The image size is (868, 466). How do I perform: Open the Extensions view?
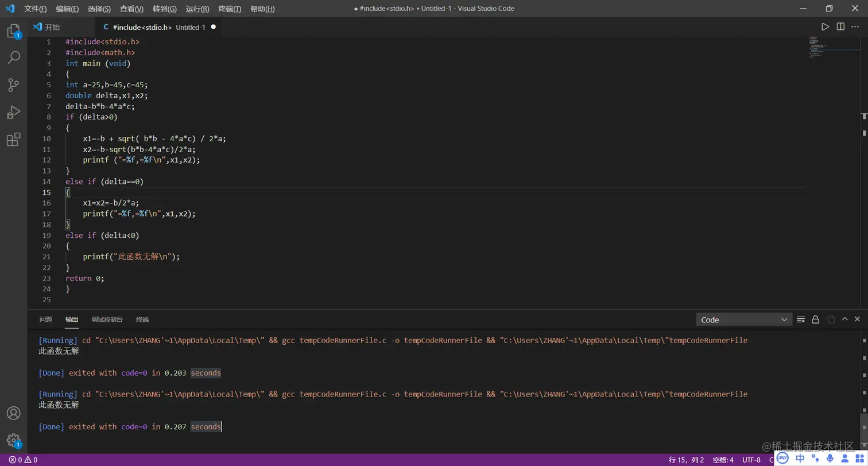tap(13, 140)
